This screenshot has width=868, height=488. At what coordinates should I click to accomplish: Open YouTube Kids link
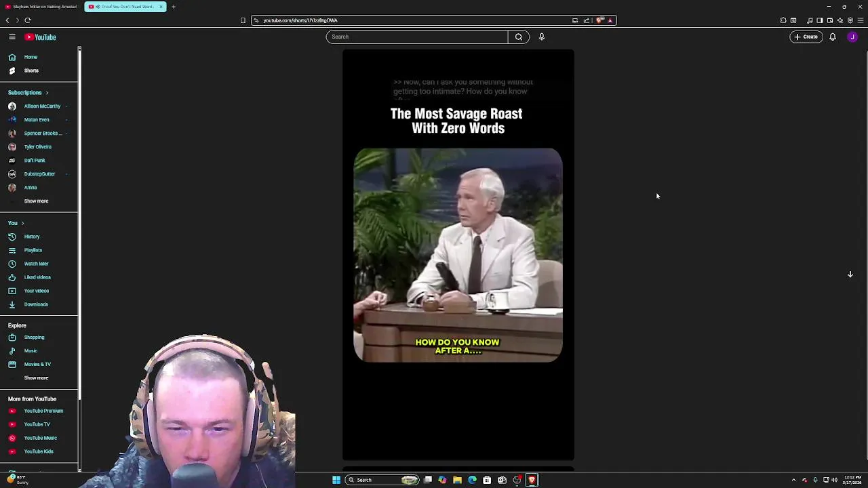pyautogui.click(x=39, y=451)
